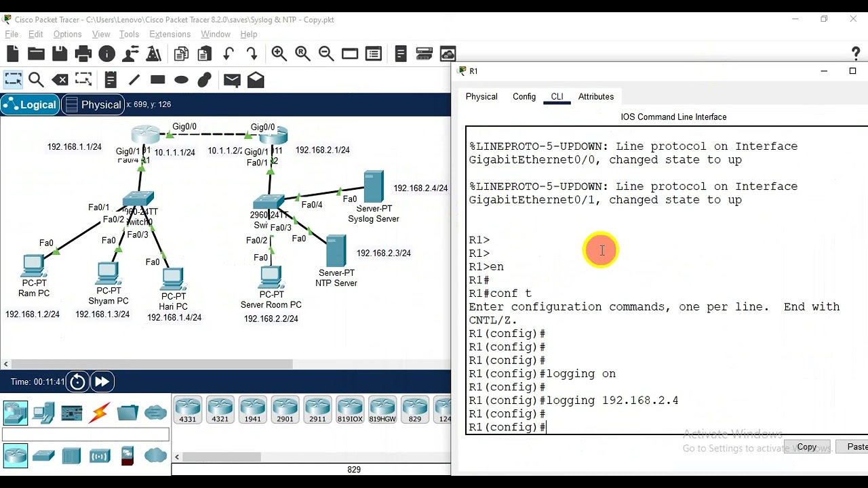This screenshot has height=488, width=868.
Task: Reset zoom with R magnifier
Action: pos(302,54)
